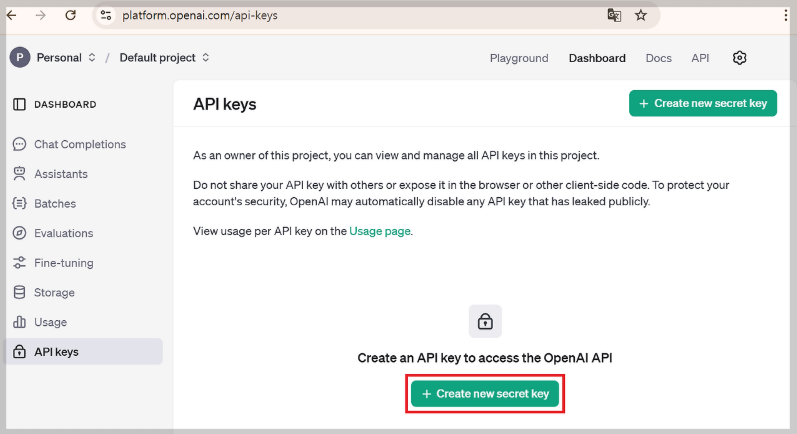Click 'Create an API key to access the OpenAI API' text
The height and width of the screenshot is (434, 797).
point(485,358)
